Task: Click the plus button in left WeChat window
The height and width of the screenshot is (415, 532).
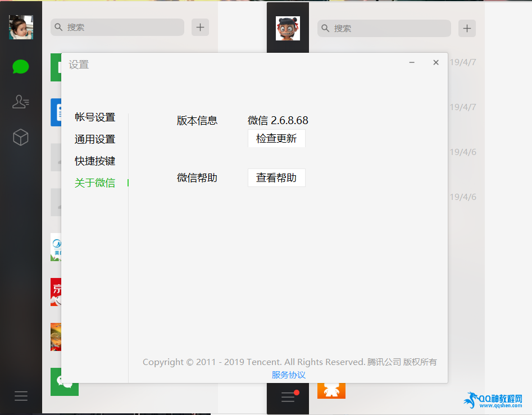Action: 200,27
